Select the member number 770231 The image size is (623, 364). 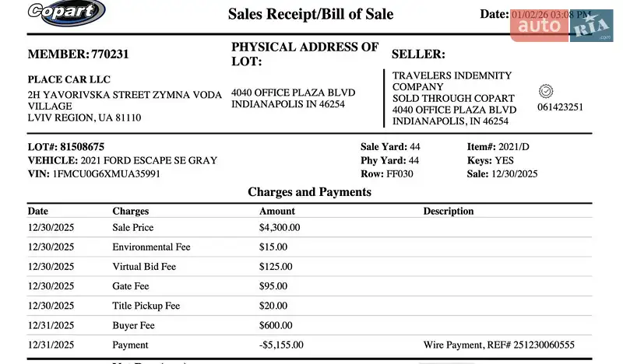click(x=110, y=54)
